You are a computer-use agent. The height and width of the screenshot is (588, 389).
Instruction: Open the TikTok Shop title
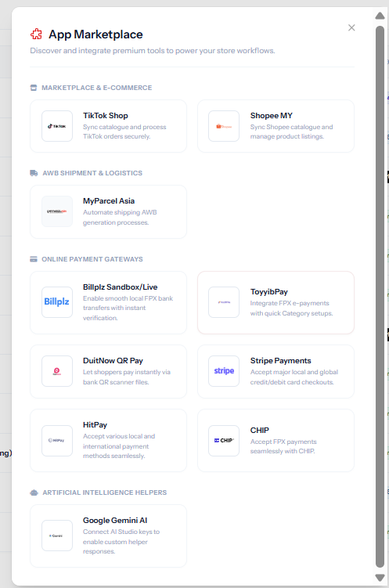[x=106, y=116]
